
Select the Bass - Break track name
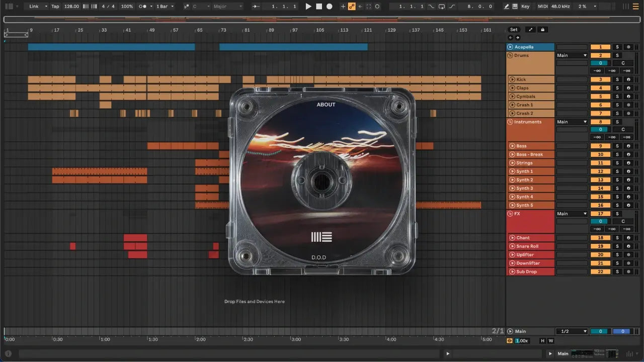[x=530, y=154]
